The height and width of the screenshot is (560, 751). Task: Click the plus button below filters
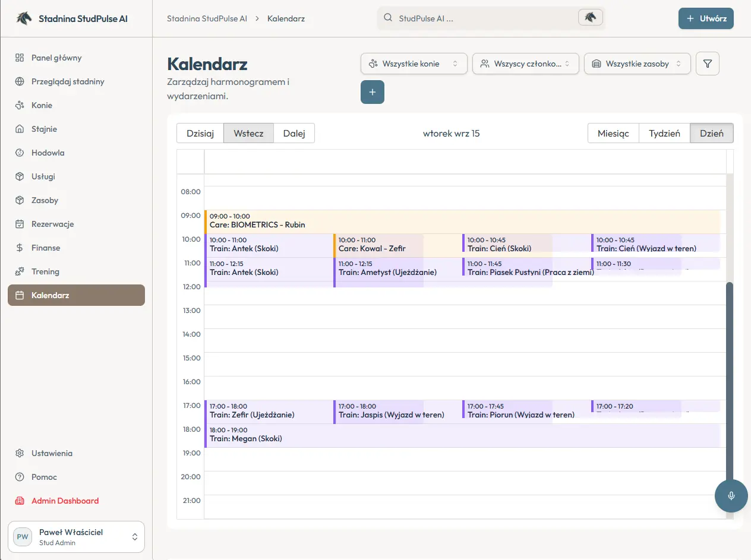pos(373,92)
